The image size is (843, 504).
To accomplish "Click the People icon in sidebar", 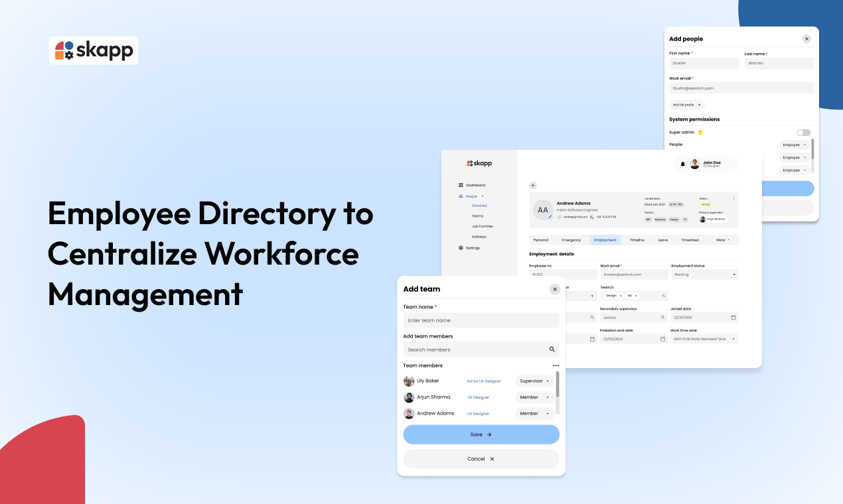I will coord(461,196).
